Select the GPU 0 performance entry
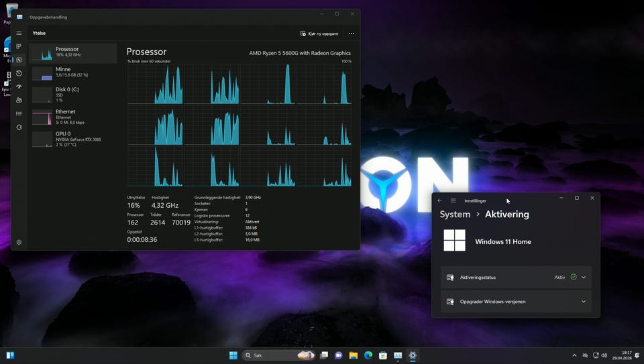The image size is (644, 364). (x=74, y=139)
